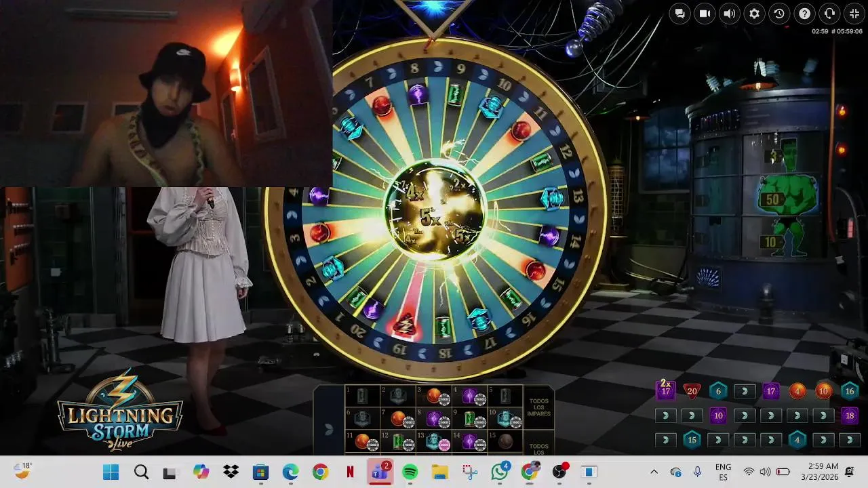Open Spotify from the taskbar

coord(410,472)
